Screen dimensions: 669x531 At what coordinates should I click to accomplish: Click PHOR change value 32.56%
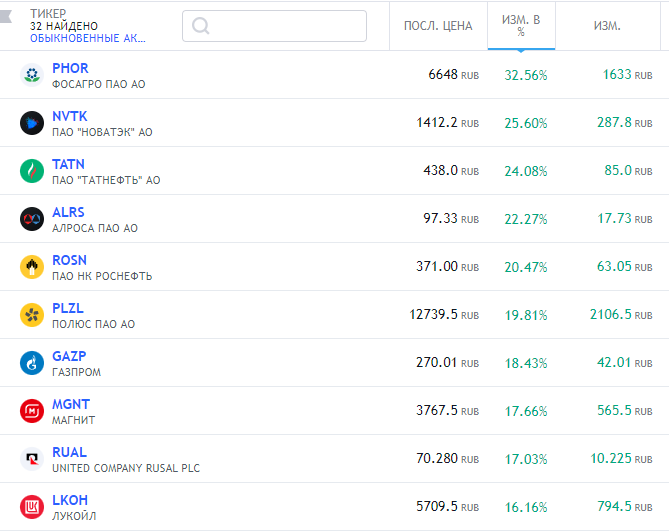[x=526, y=75]
